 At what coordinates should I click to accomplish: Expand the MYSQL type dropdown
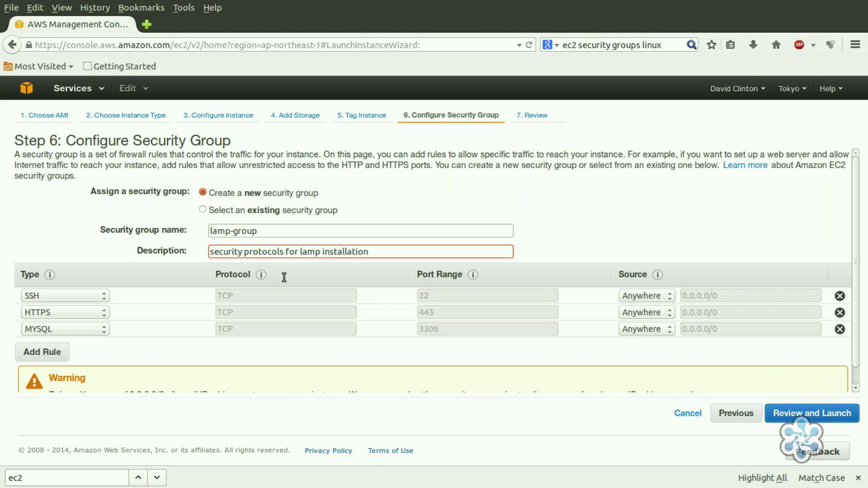[64, 328]
